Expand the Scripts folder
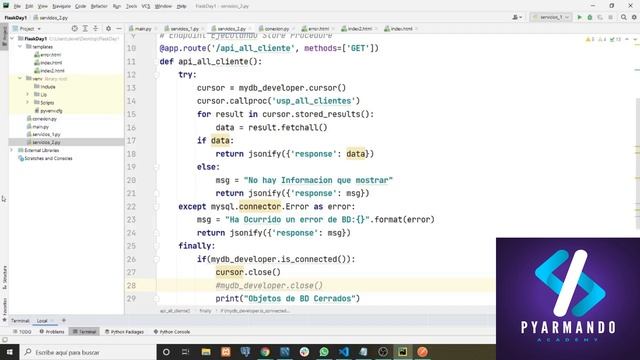640x360 pixels. pyautogui.click(x=28, y=102)
